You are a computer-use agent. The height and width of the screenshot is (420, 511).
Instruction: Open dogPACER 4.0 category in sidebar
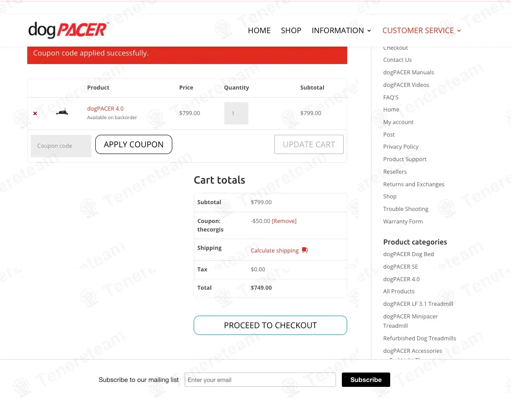401,279
